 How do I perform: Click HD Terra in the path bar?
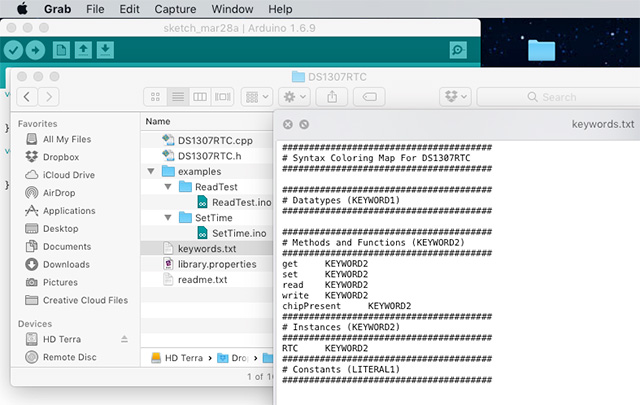[177, 358]
